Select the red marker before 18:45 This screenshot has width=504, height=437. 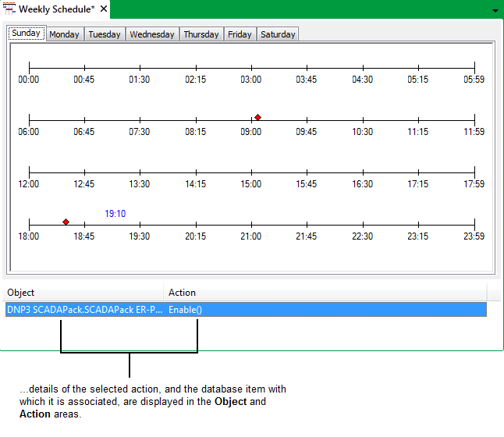[66, 222]
